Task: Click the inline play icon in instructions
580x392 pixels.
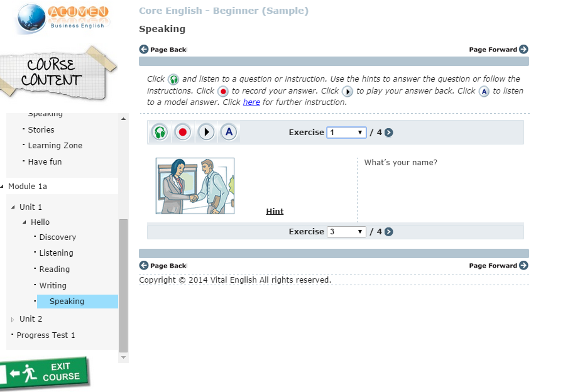Action: click(347, 91)
